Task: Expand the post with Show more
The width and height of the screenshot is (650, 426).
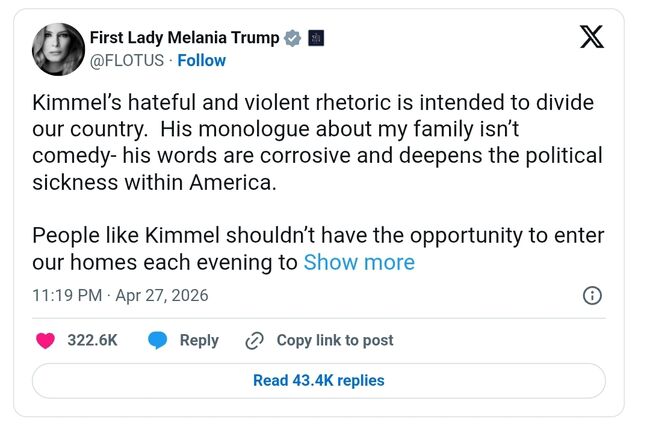Action: pyautogui.click(x=359, y=262)
